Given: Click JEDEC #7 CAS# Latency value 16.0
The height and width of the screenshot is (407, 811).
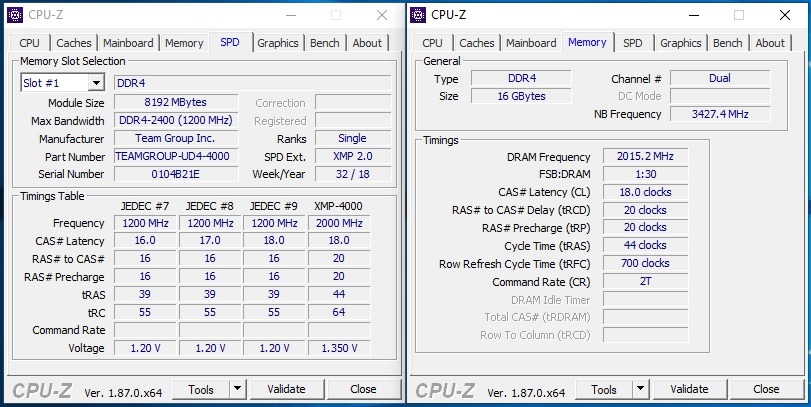Looking at the screenshot, I should coord(145,241).
